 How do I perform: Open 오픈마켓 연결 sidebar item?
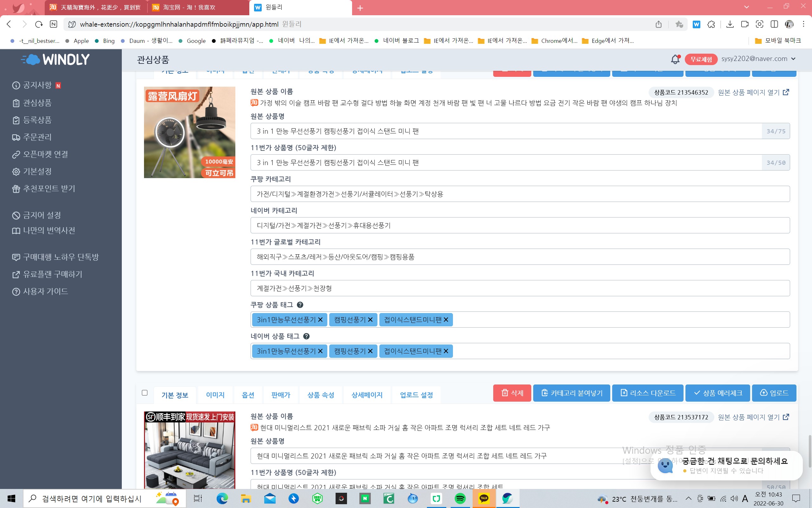pos(40,154)
